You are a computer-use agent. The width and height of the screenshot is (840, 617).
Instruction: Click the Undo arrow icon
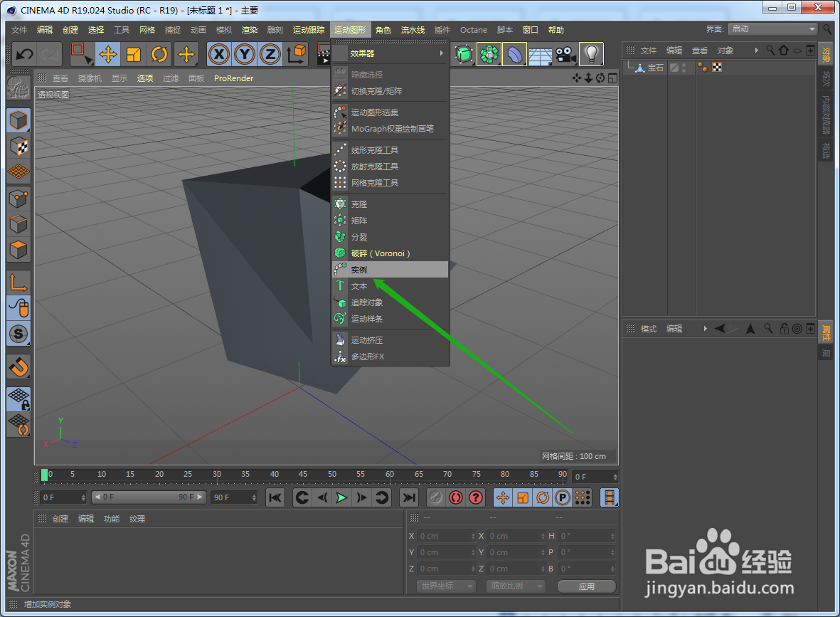[x=25, y=54]
